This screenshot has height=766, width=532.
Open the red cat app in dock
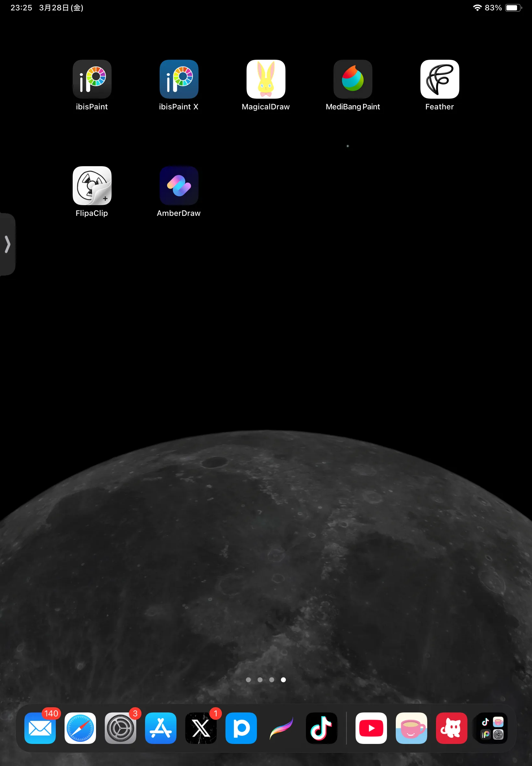coord(452,728)
